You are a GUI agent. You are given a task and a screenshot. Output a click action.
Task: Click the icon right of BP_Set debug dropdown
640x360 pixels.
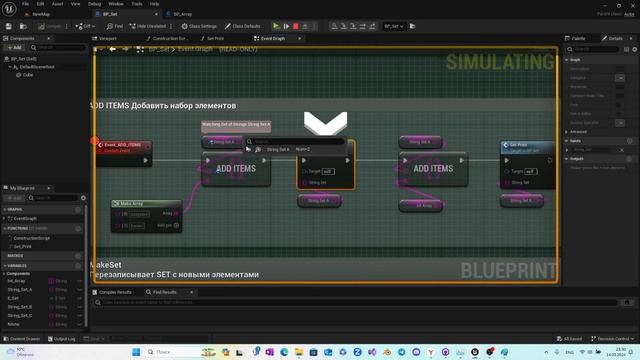[x=413, y=26]
